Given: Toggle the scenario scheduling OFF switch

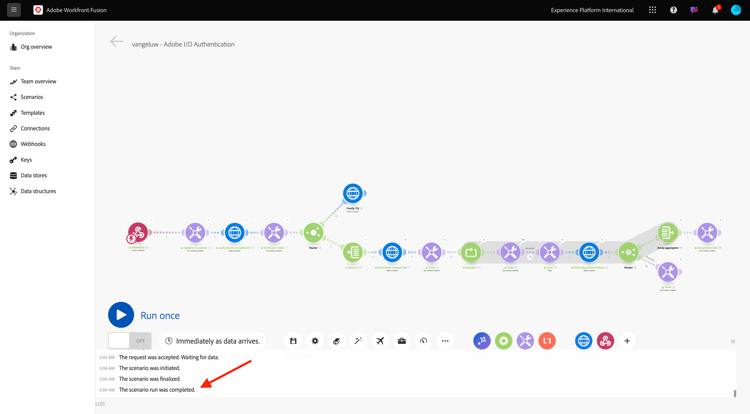Looking at the screenshot, I should click(x=130, y=341).
